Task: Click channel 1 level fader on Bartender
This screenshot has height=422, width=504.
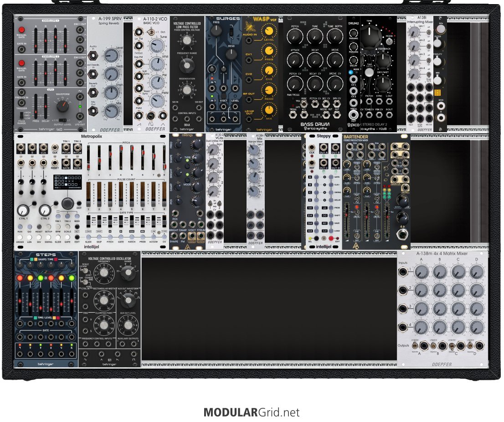Action: tap(347, 221)
